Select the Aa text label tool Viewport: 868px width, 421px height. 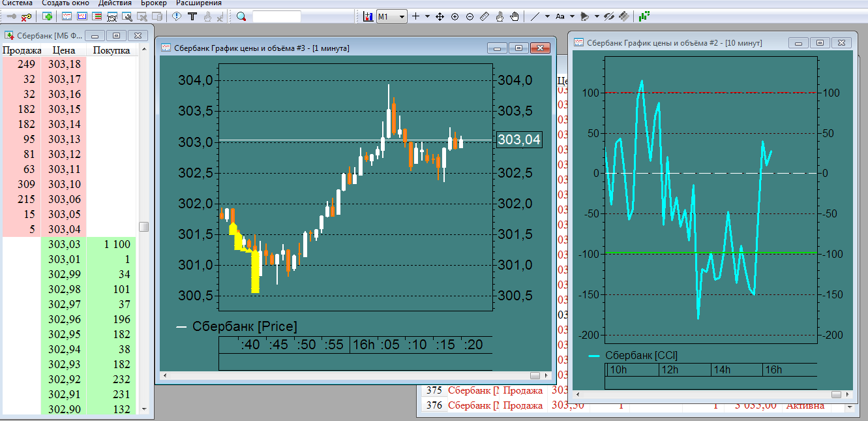(x=560, y=16)
